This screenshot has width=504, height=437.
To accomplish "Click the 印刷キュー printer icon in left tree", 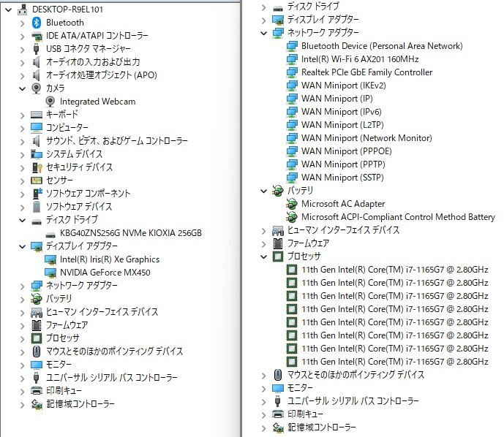I will coord(37,391).
